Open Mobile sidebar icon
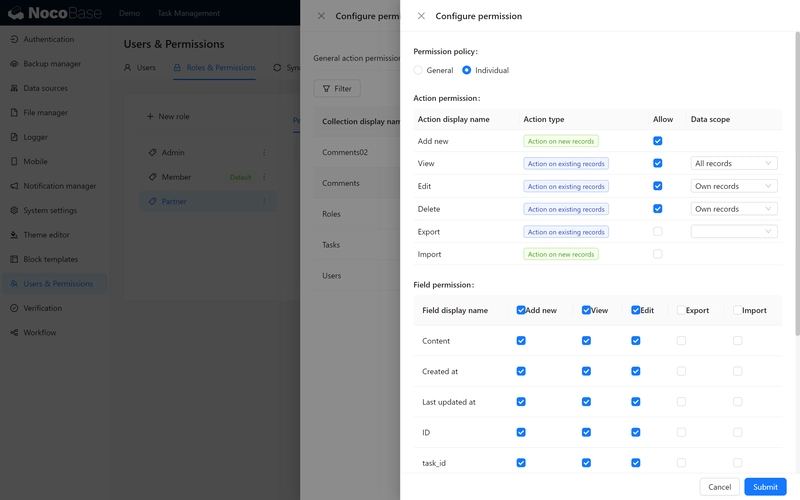This screenshot has height=500, width=800. 14,161
